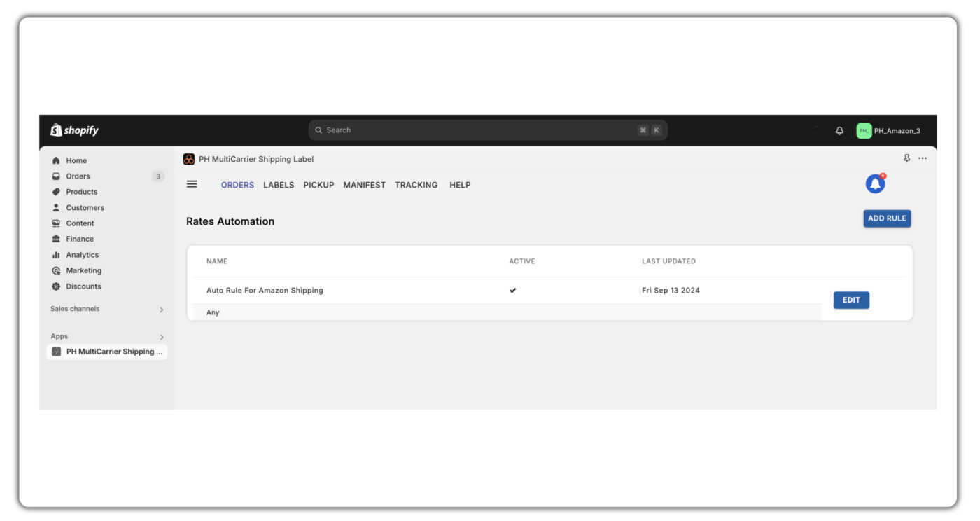Focus the Shopify search field
This screenshot has width=980, height=521.
pyautogui.click(x=488, y=130)
